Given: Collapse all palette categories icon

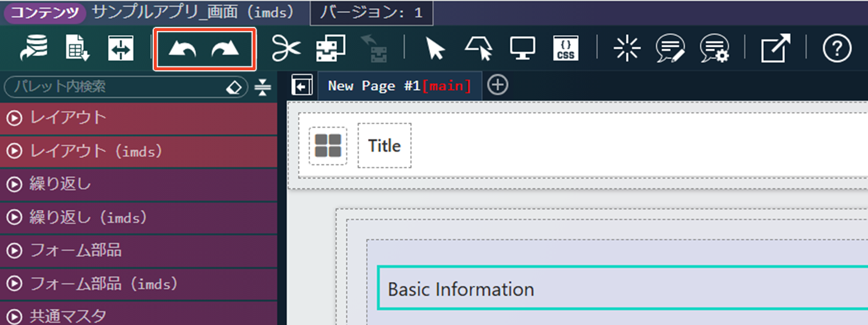Looking at the screenshot, I should click(x=263, y=87).
